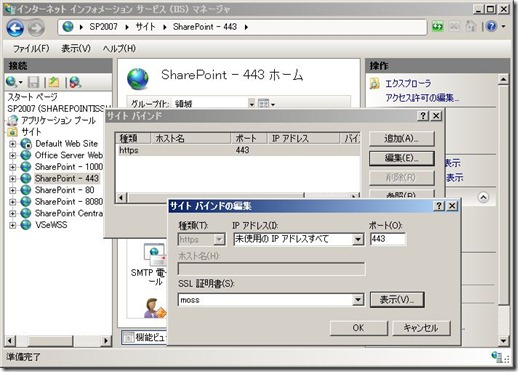Open the 表示(V) menu
The height and width of the screenshot is (372, 518).
(76, 49)
